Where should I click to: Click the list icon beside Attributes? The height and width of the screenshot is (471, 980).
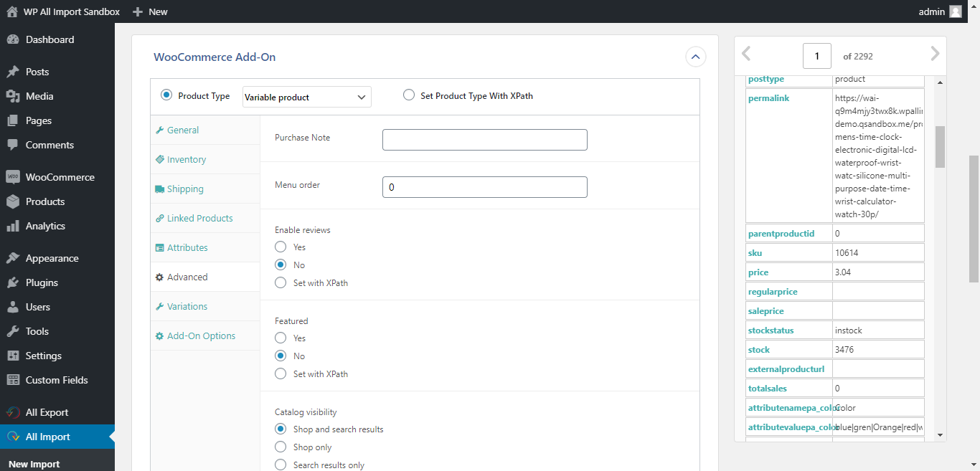(x=160, y=248)
